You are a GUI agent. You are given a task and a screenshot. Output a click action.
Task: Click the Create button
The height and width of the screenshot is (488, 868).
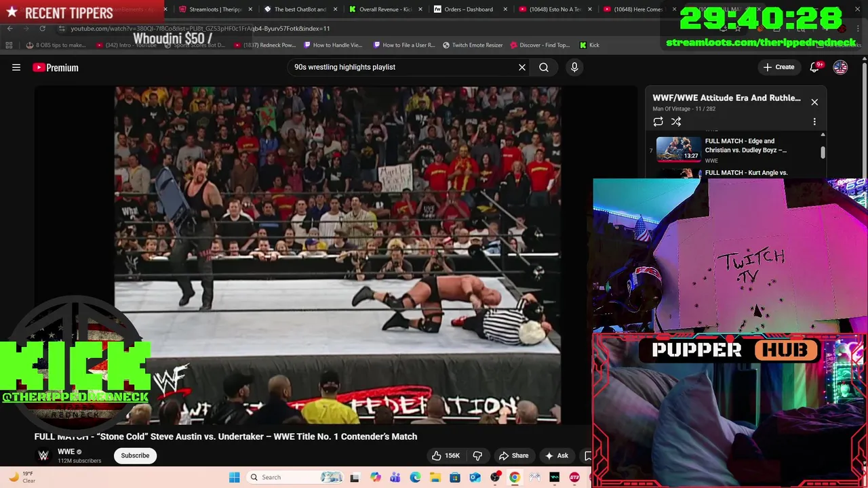[778, 67]
